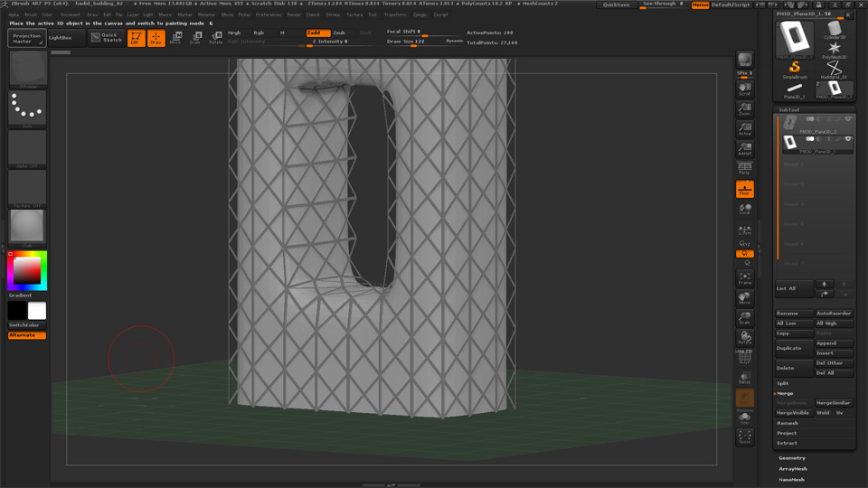Viewport: 868px width, 488px height.
Task: Open the Preferences menu
Action: [268, 15]
